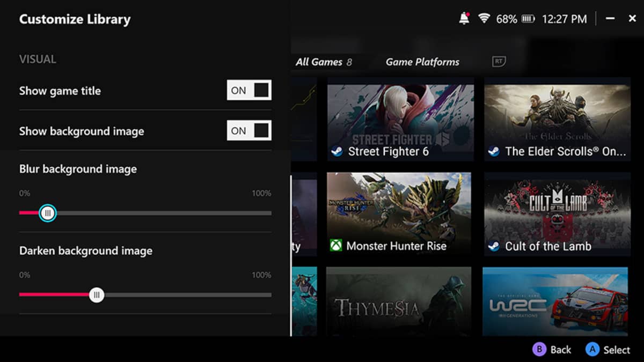Click the Steam icon on The Elder Scrolls tile
This screenshot has height=362, width=644.
point(495,152)
